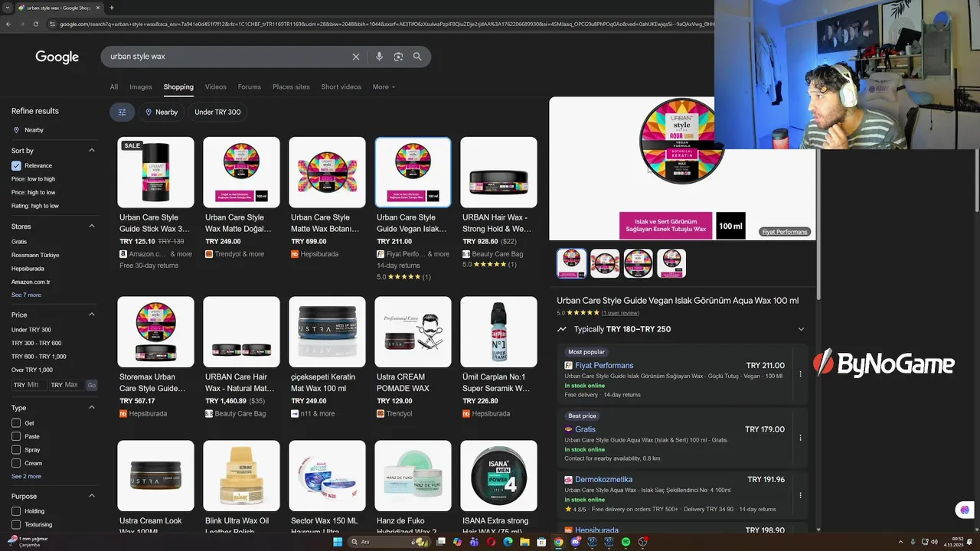Open the Gratis seller link
This screenshot has height=551, width=980.
coord(585,429)
